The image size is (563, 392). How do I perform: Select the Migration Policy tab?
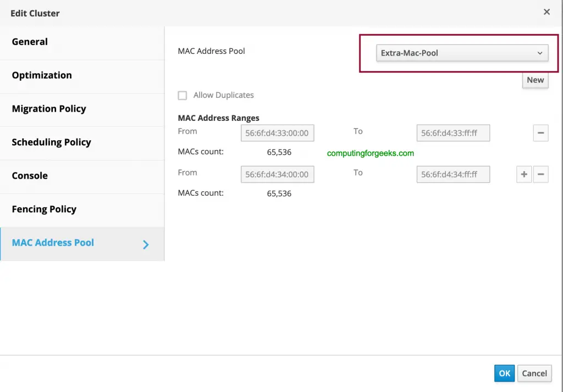coord(82,109)
